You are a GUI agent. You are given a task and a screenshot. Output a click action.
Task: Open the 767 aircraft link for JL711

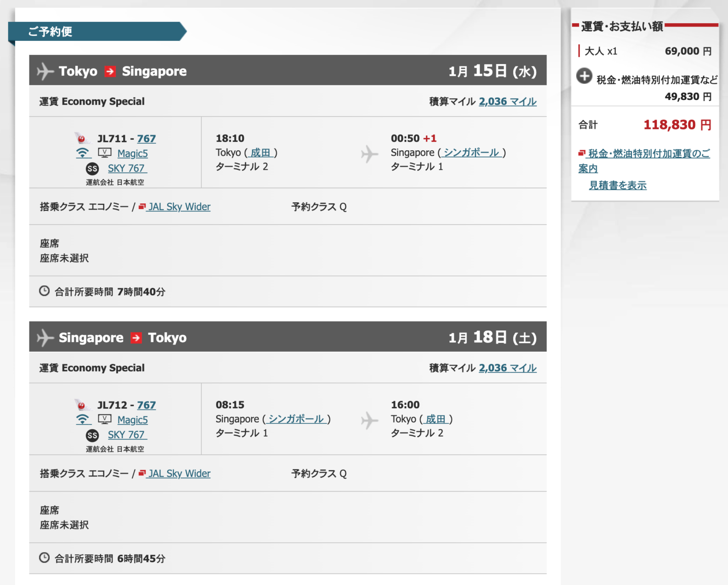tap(146, 138)
